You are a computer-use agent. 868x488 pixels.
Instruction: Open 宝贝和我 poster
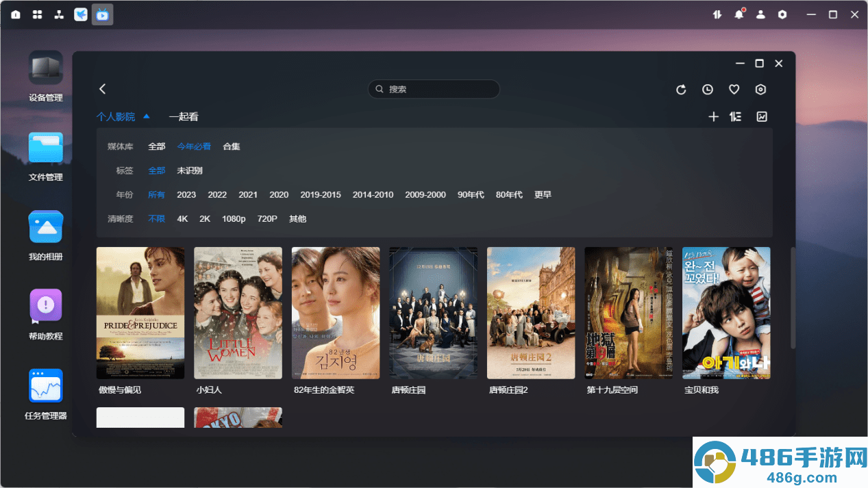click(x=726, y=313)
